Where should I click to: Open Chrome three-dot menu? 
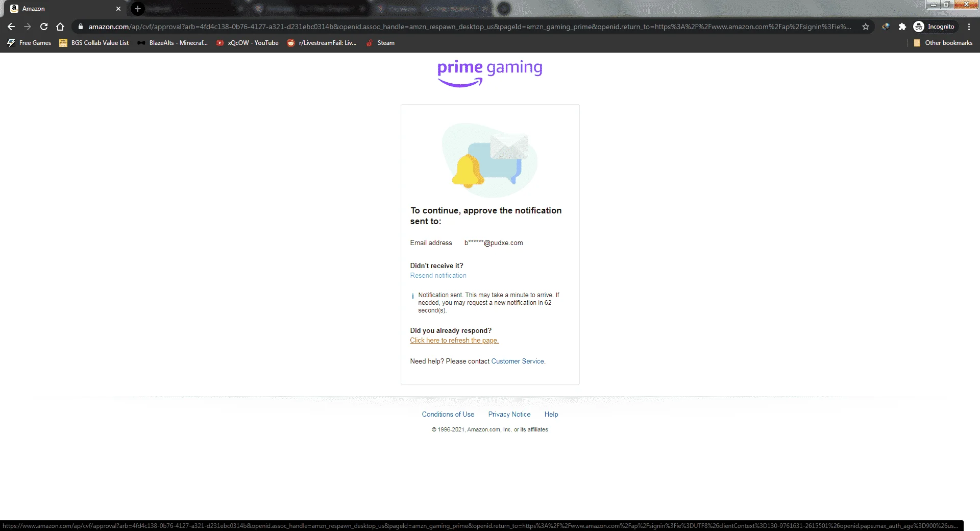969,27
